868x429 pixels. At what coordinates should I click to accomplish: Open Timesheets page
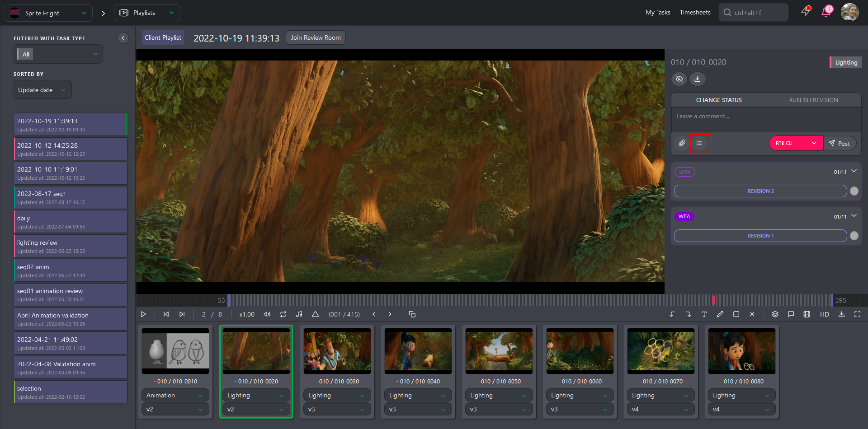[x=695, y=13]
